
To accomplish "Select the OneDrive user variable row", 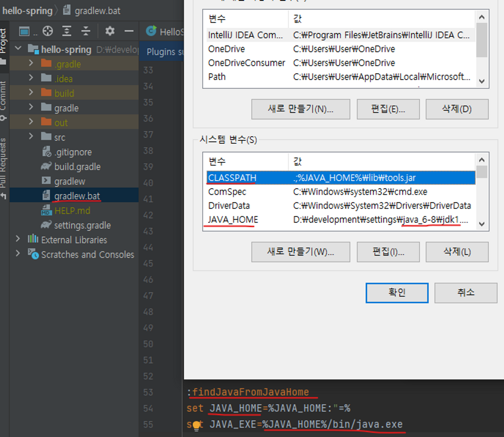I will 341,49.
